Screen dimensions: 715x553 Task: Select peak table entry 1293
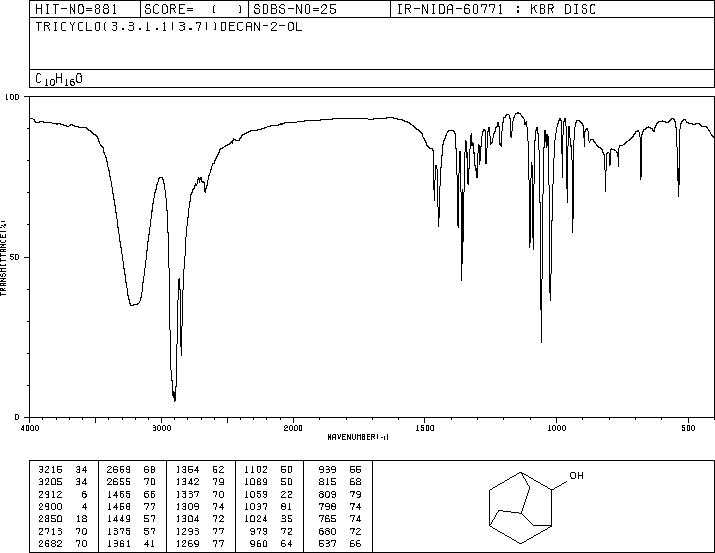tap(187, 532)
